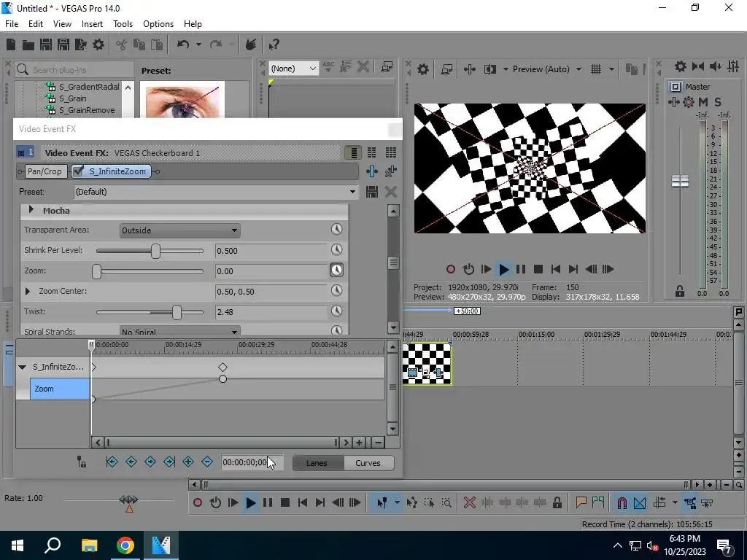
Task: Create a new project from the toolbar
Action: point(11,44)
